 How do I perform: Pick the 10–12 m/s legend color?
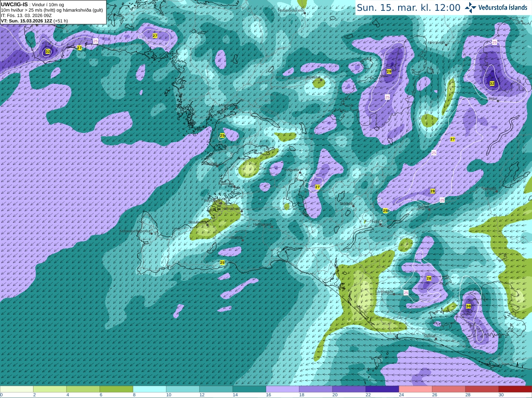tap(183, 389)
